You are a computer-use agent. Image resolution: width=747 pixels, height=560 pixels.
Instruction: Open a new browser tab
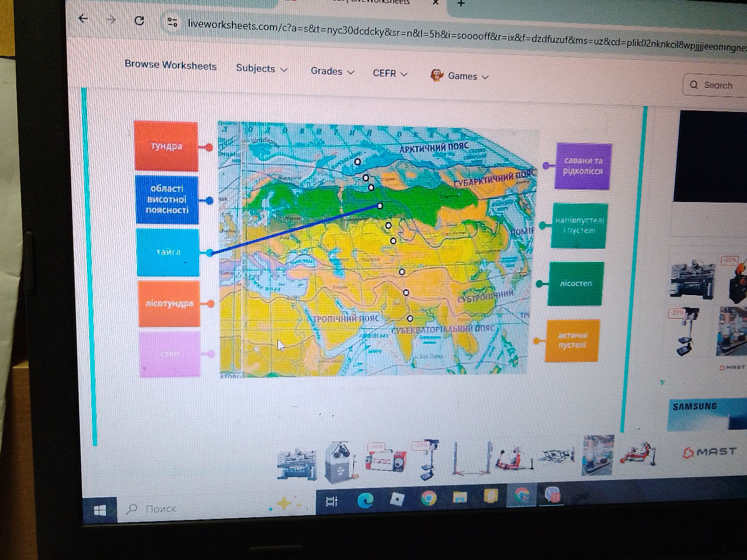point(461,4)
